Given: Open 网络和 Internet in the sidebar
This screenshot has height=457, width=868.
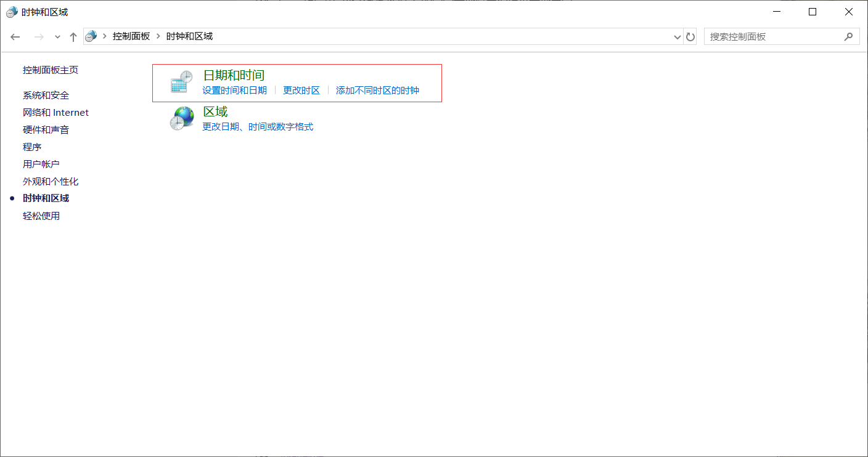Looking at the screenshot, I should point(55,113).
